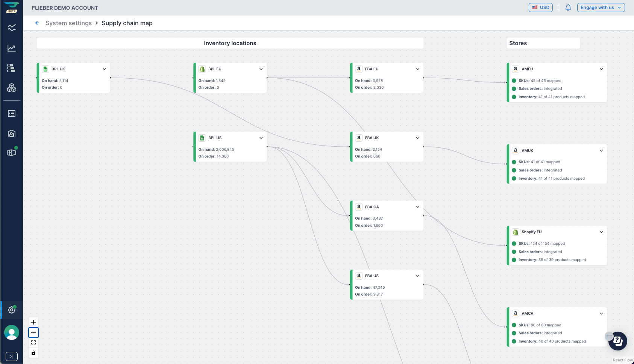Select the analytics chart icon in sidebar
Screen dimensions: 634x364
click(11, 48)
